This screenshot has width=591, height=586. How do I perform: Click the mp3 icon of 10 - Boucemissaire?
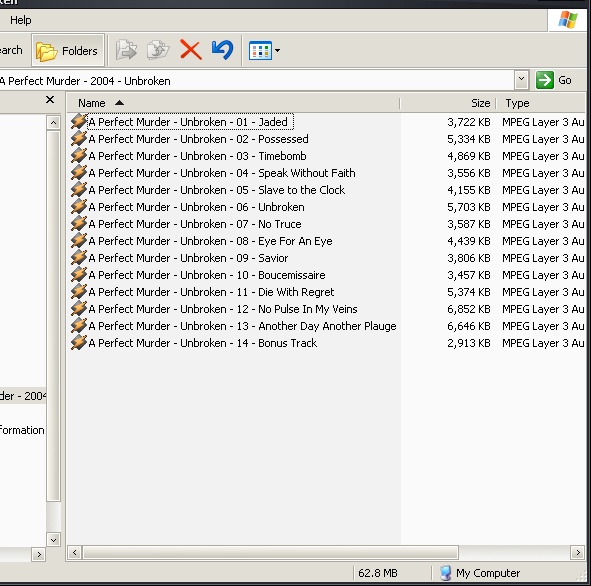click(x=79, y=274)
